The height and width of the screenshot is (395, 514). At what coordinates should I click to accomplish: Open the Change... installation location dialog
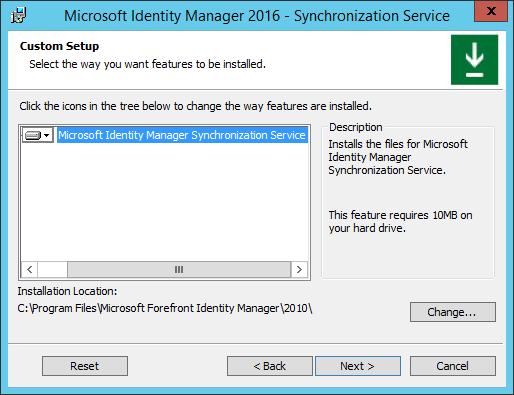[453, 312]
